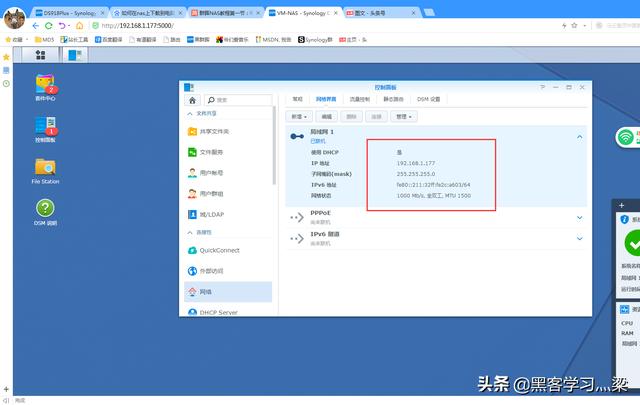Switch to DSM Settings tab
640x405 pixels.
click(429, 99)
